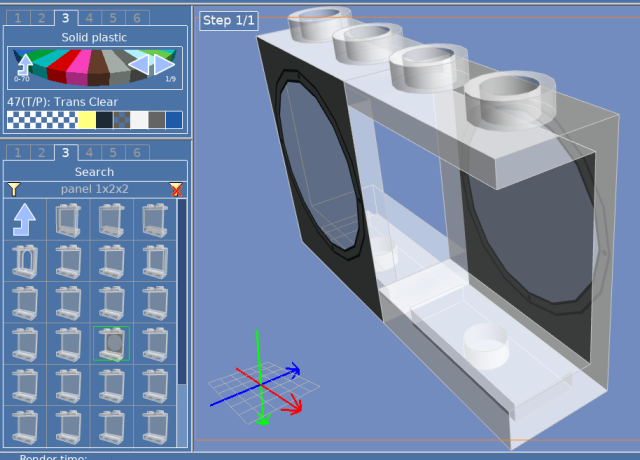Screen dimensions: 640x460
Task: Open color bin tab 6
Action: click(135, 18)
